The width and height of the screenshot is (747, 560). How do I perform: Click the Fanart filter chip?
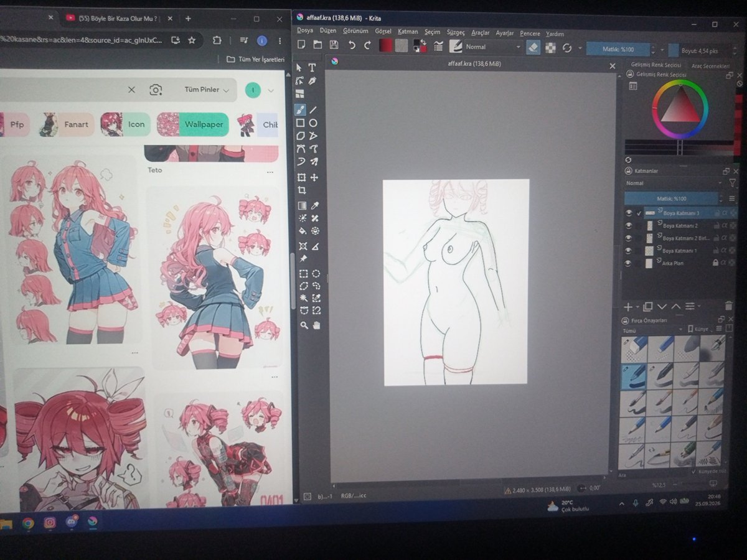(x=66, y=124)
